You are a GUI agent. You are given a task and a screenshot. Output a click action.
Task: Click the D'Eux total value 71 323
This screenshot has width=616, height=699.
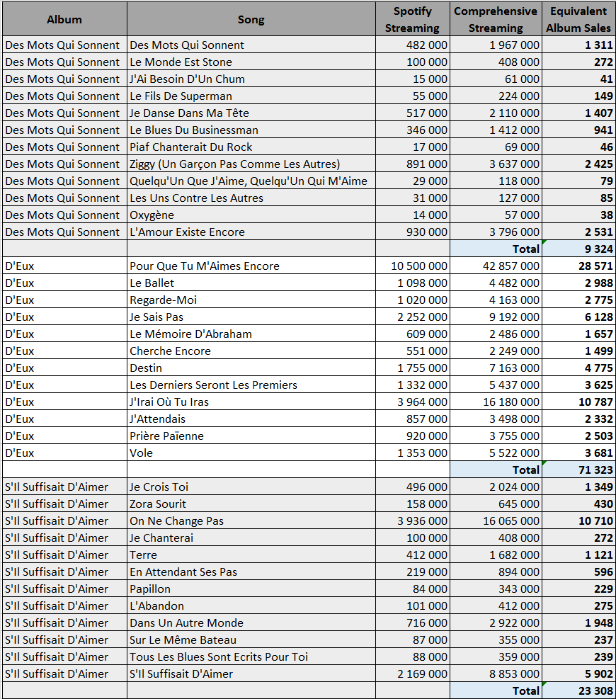[x=578, y=470]
